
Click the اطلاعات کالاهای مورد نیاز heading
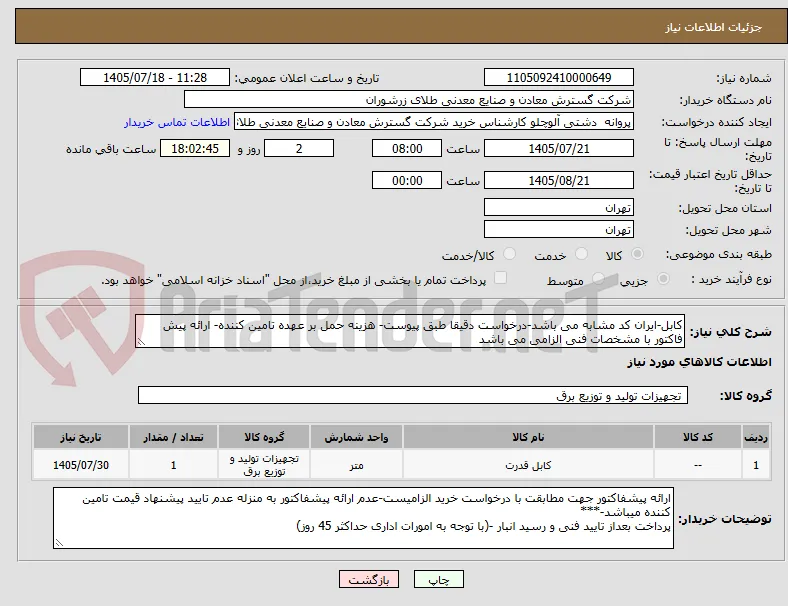(x=699, y=362)
